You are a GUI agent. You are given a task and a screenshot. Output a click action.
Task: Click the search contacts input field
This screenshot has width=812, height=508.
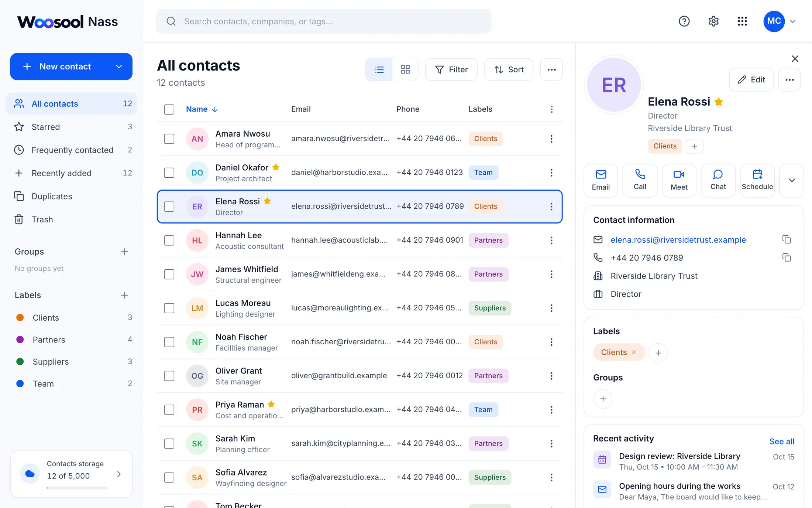coord(323,21)
